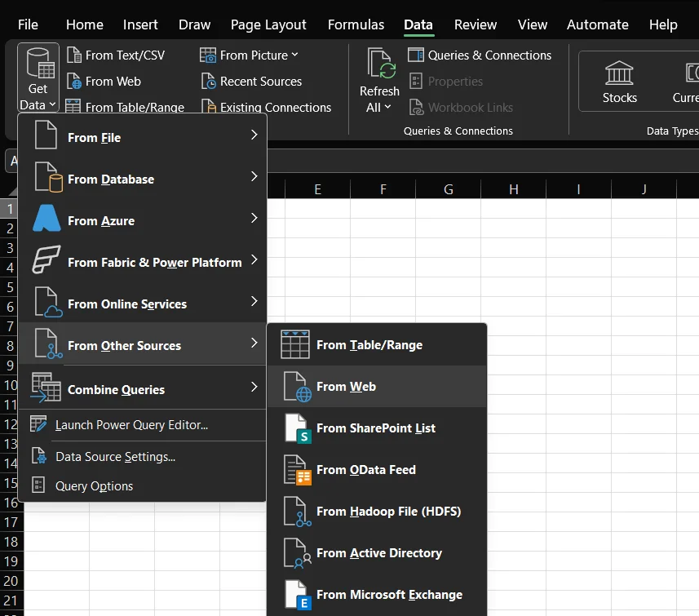Open the Get Data dropdown
Viewport: 699px width, 616px height.
pyautogui.click(x=38, y=78)
